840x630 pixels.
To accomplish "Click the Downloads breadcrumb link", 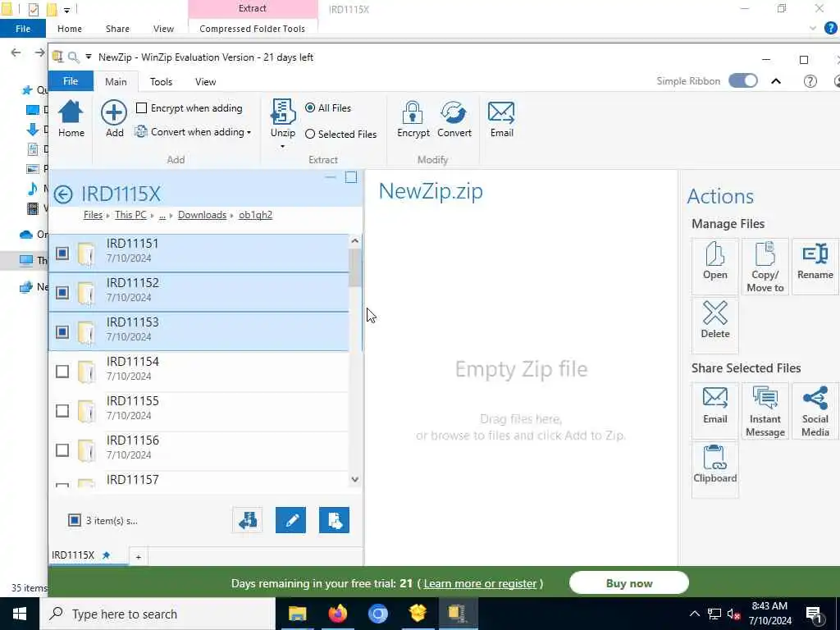I will (202, 215).
